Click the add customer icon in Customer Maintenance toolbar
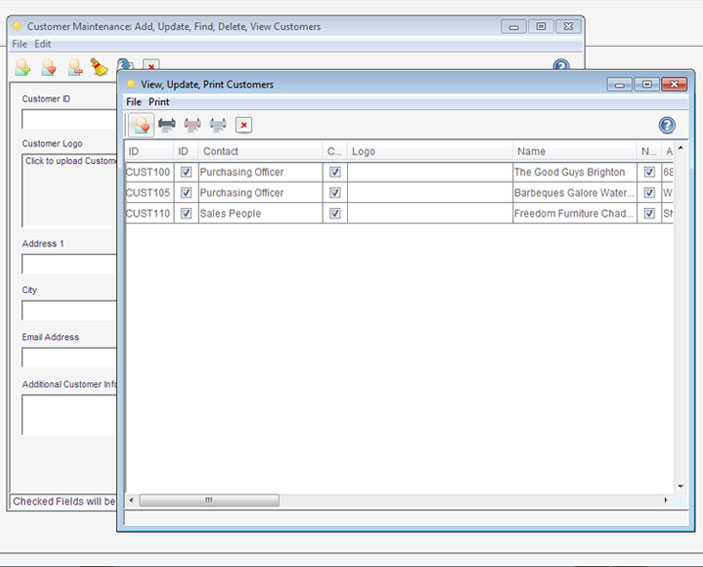The width and height of the screenshot is (703, 567). pyautogui.click(x=22, y=68)
